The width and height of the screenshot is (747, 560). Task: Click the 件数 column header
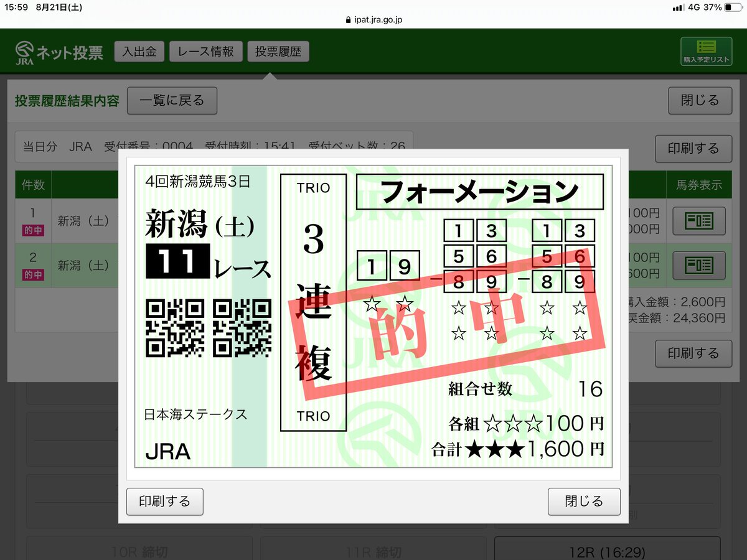[x=33, y=185]
